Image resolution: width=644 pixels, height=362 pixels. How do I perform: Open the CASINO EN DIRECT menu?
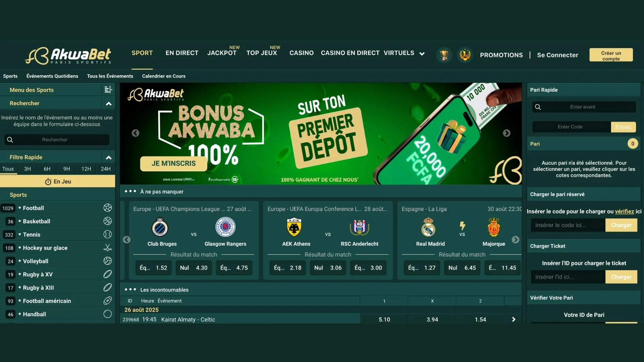[350, 53]
